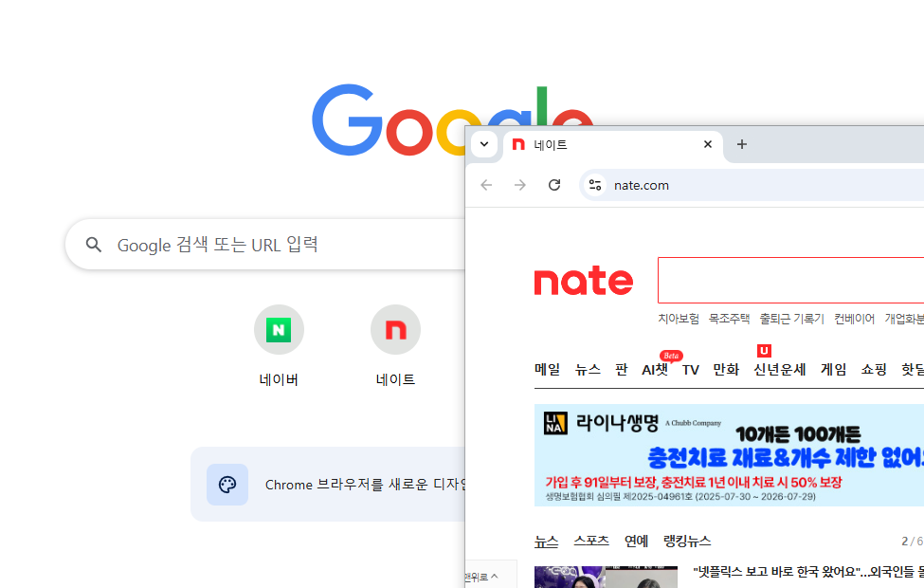Click the Beta badge above AI챗
The height and width of the screenshot is (588, 924).
[671, 356]
